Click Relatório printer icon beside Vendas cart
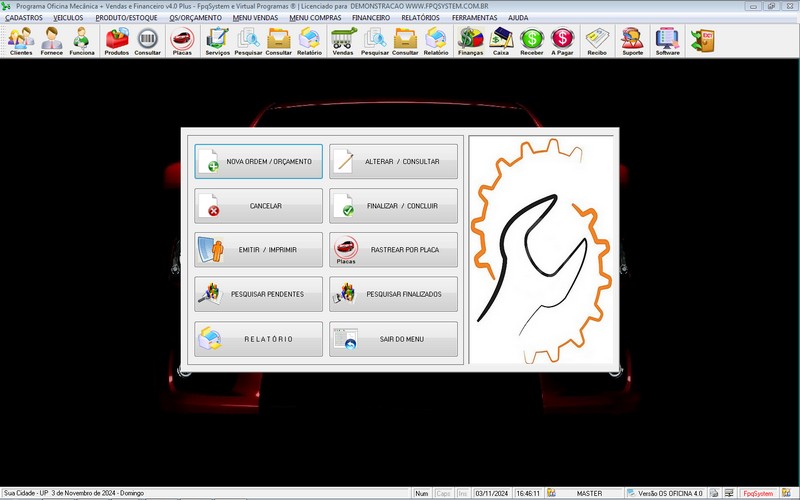This screenshot has width=800, height=500. click(309, 41)
